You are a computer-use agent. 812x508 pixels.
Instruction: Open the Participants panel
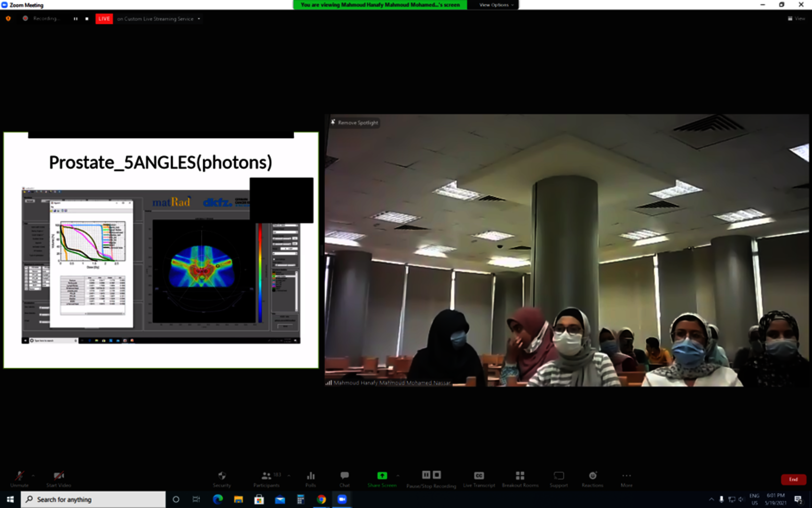point(267,478)
